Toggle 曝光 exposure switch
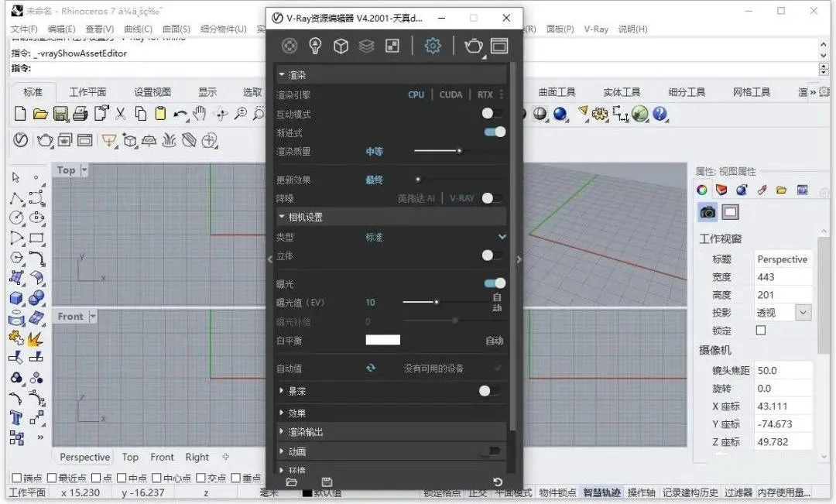This screenshot has width=836, height=504. pos(495,283)
